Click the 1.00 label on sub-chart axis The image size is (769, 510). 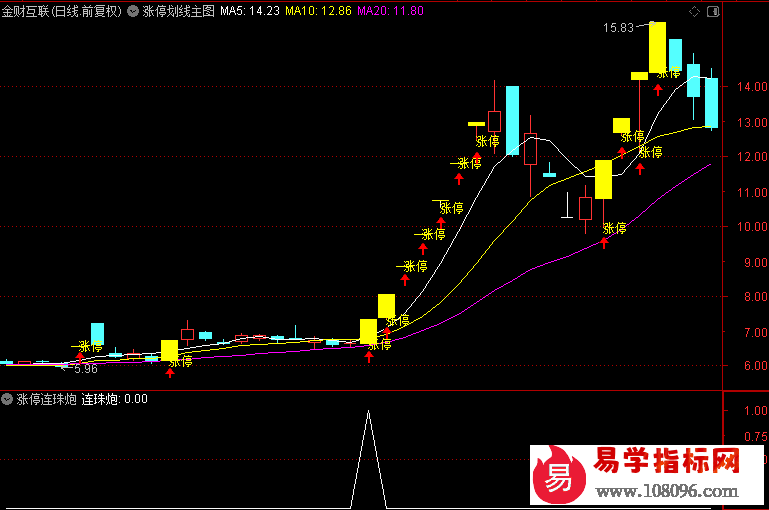coord(756,411)
